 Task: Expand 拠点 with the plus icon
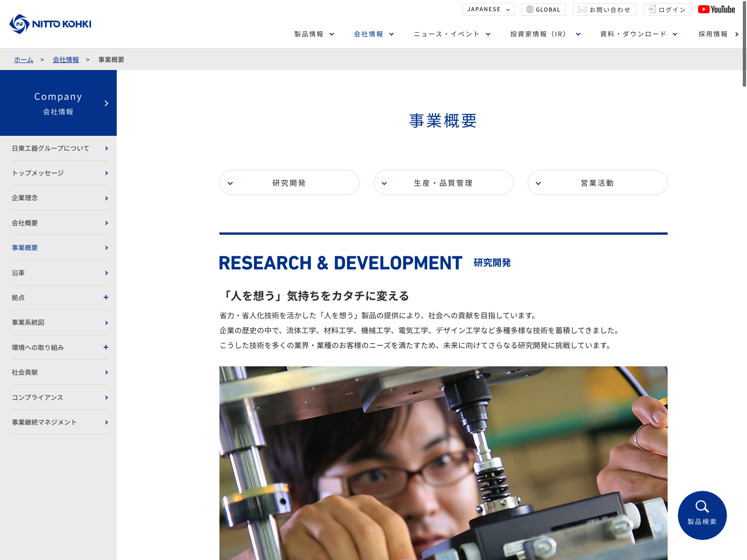(106, 297)
